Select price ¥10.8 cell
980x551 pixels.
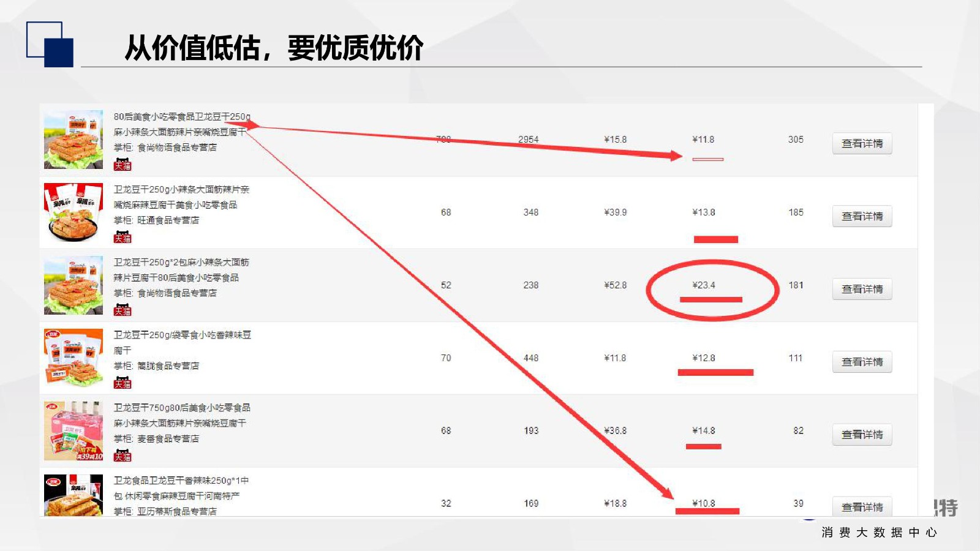click(704, 503)
